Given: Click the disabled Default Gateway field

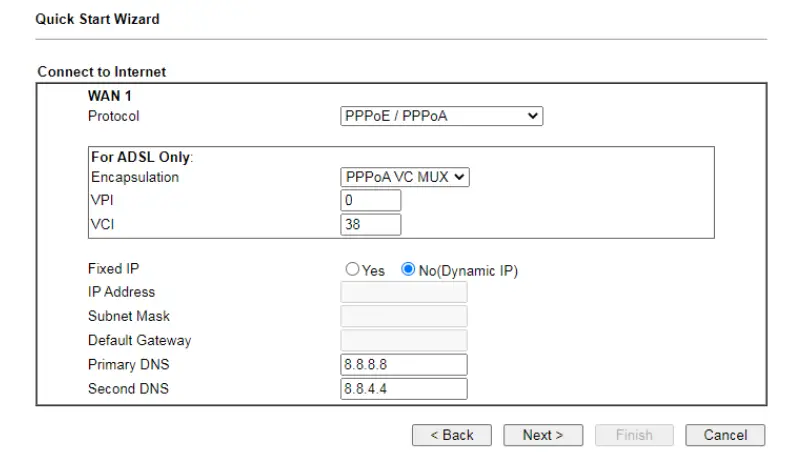Looking at the screenshot, I should (x=404, y=340).
